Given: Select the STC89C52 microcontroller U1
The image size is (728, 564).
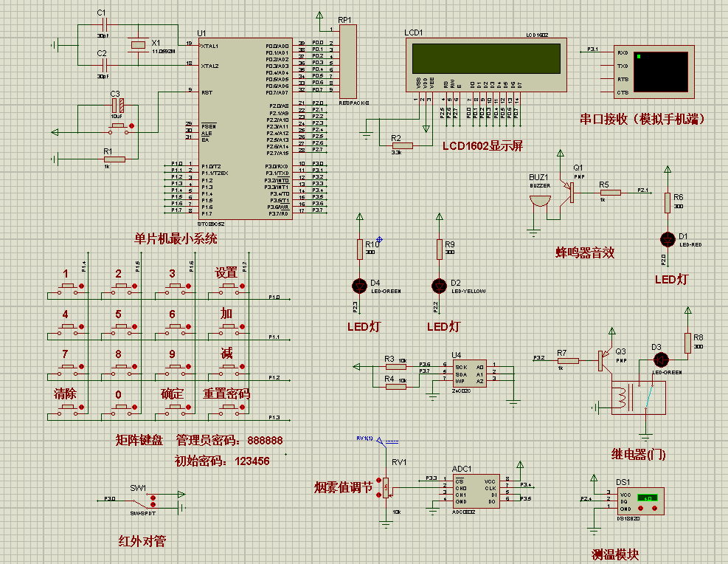Looking at the screenshot, I should (x=246, y=128).
